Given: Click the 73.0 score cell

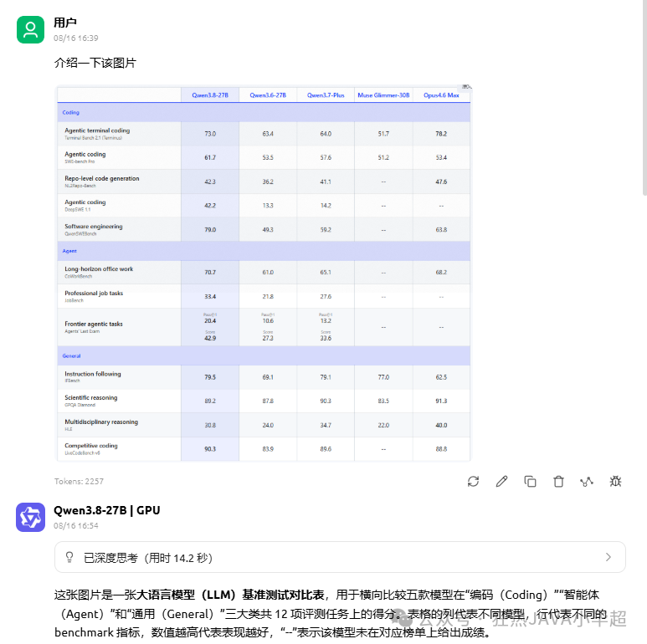Looking at the screenshot, I should tap(210, 134).
